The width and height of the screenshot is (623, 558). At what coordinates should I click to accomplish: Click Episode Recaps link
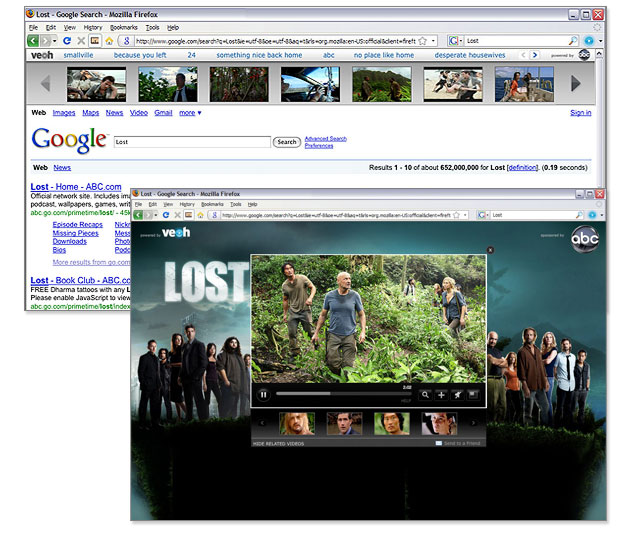pyautogui.click(x=78, y=225)
